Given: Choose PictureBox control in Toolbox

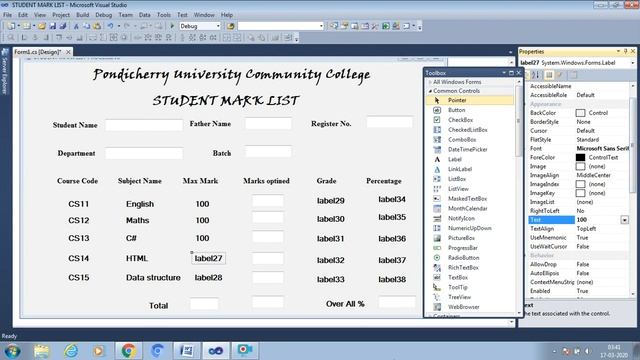Looking at the screenshot, I should [461, 238].
